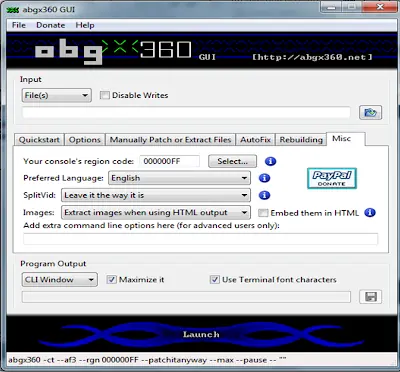
Task: Show info for SplitVid option
Action: 264,195
